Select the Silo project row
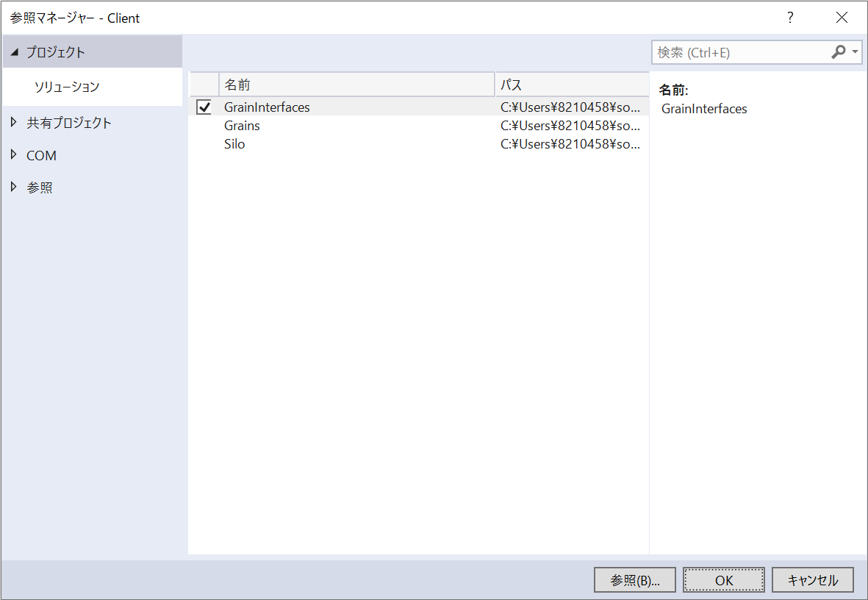This screenshot has width=868, height=600. (x=419, y=144)
